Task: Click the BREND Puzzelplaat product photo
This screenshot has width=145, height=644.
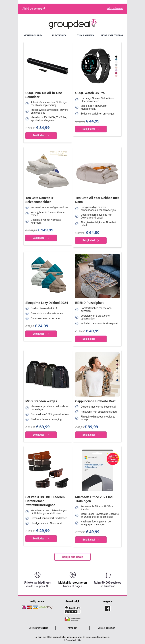Action: pyautogui.click(x=97, y=276)
